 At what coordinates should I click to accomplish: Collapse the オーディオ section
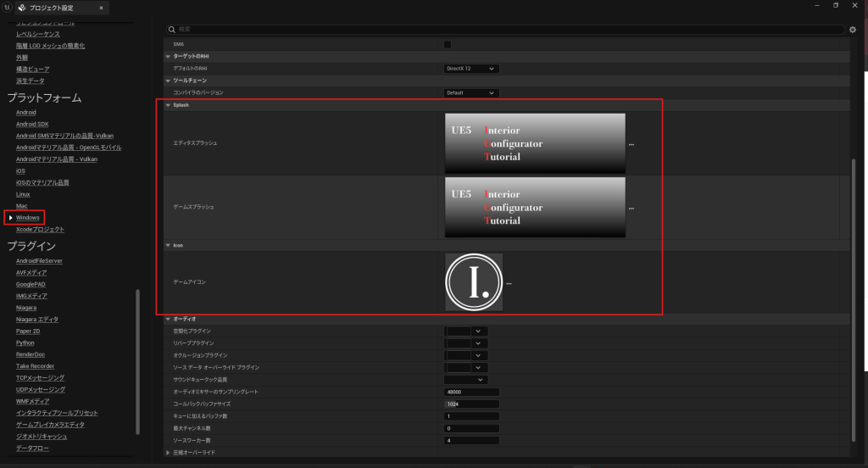(x=168, y=319)
